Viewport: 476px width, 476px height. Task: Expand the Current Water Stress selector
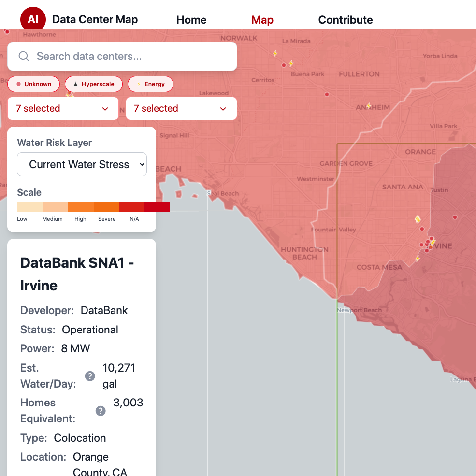click(x=82, y=164)
